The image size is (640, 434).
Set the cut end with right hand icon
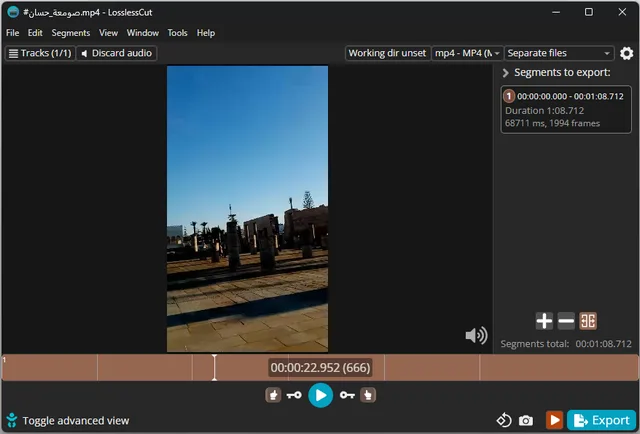click(x=368, y=395)
